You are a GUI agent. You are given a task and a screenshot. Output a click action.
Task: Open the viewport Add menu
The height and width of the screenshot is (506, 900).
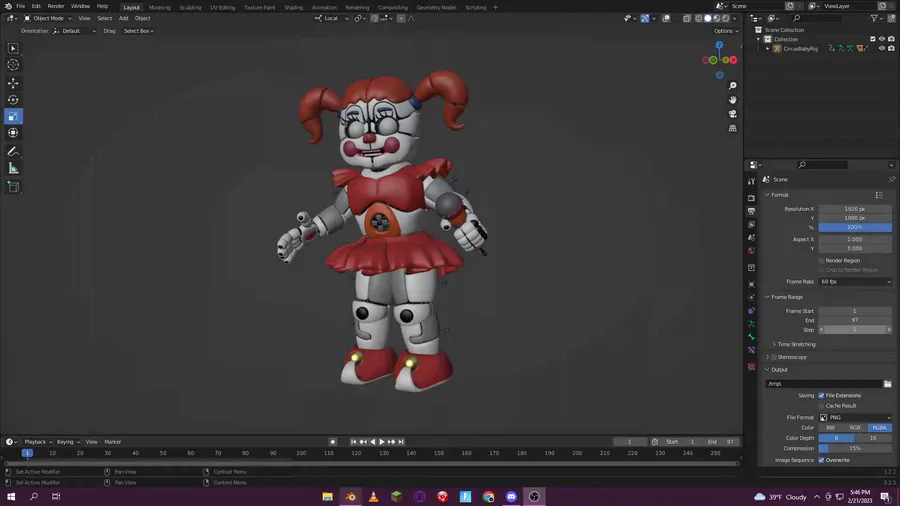(123, 18)
